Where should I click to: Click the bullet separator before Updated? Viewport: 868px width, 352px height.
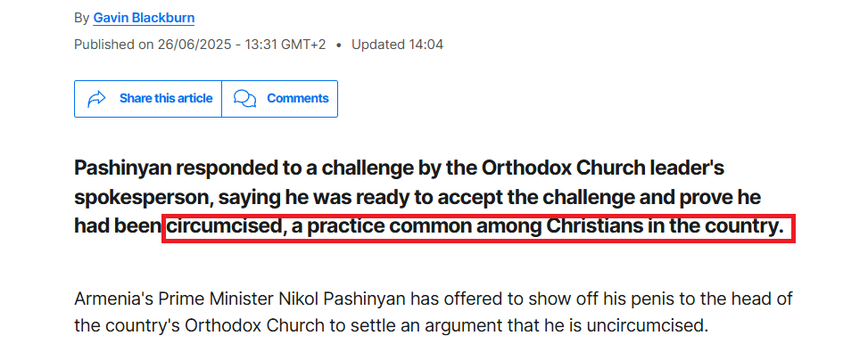339,45
